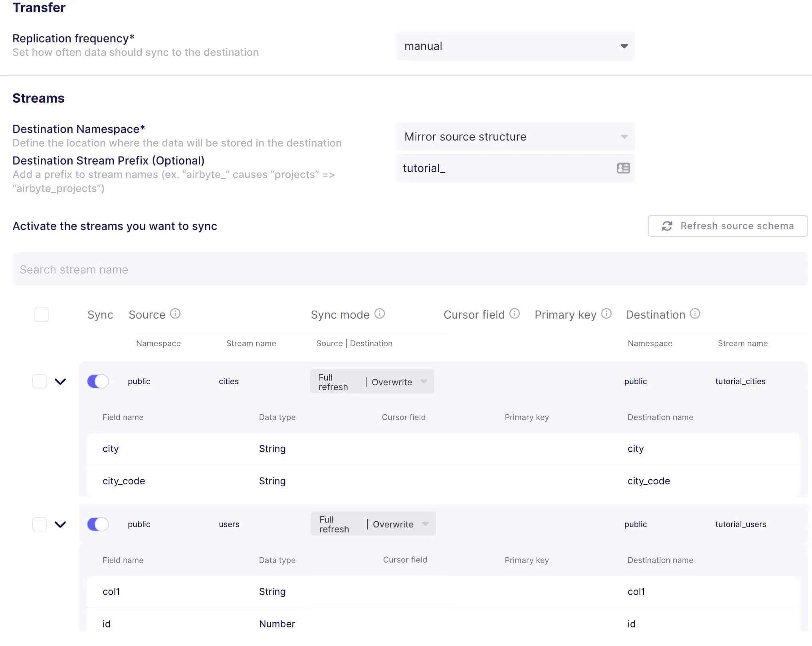Disable sync toggle for users stream
Image resolution: width=812 pixels, height=646 pixels.
[98, 524]
